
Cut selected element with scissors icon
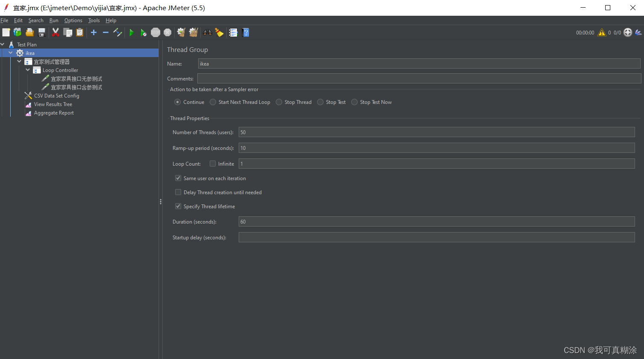click(55, 32)
